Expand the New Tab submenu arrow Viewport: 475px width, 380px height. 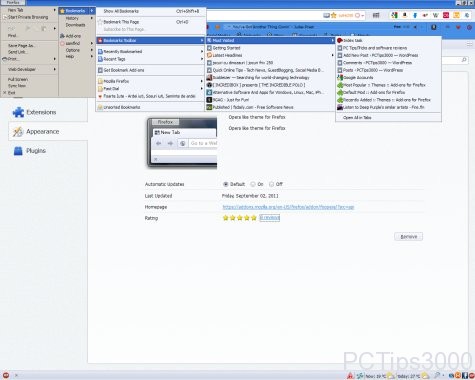pyautogui.click(x=55, y=10)
